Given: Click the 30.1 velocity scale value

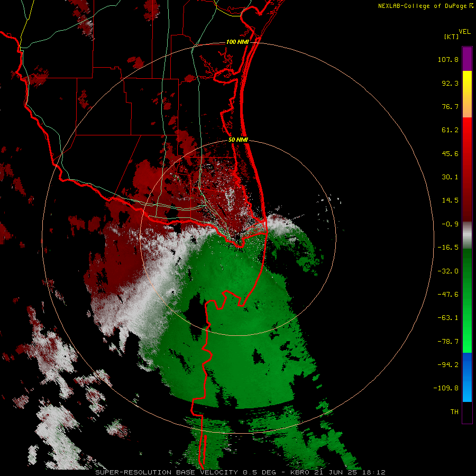Looking at the screenshot, I should [x=450, y=177].
